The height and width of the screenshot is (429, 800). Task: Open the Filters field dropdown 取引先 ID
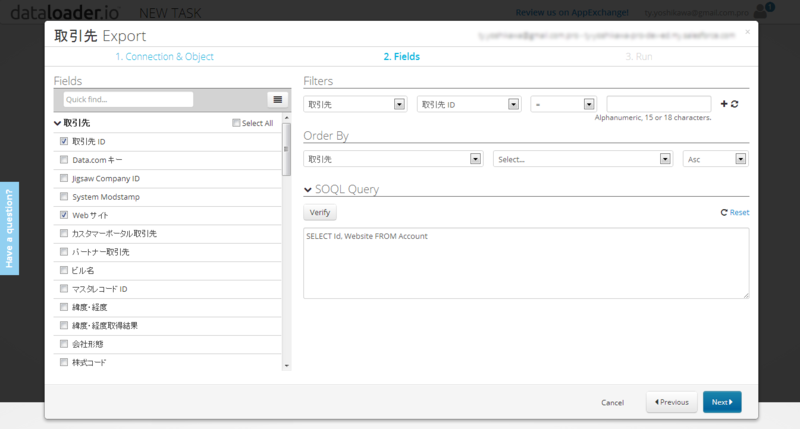point(469,104)
